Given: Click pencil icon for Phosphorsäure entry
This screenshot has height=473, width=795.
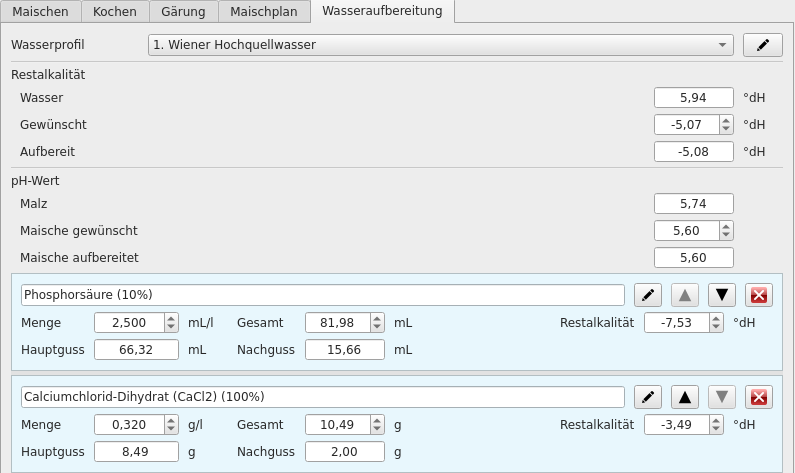Looking at the screenshot, I should tap(648, 295).
